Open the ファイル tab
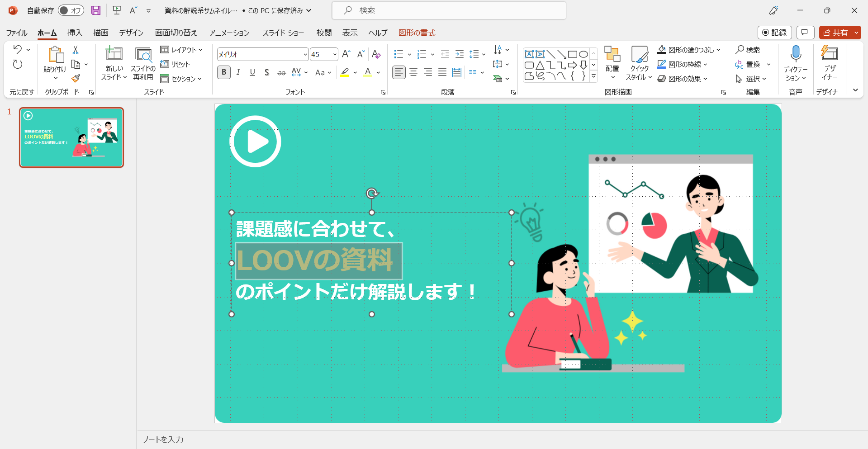The height and width of the screenshot is (449, 868). [17, 33]
